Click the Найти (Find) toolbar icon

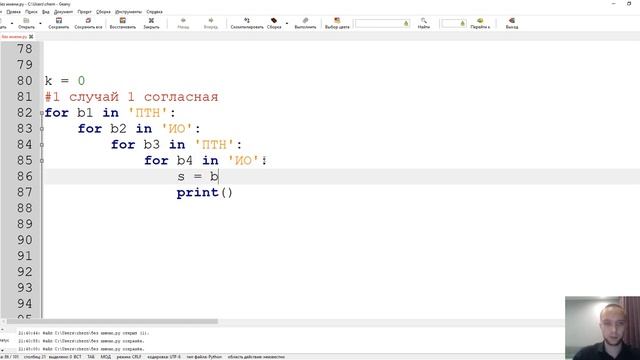[424, 23]
